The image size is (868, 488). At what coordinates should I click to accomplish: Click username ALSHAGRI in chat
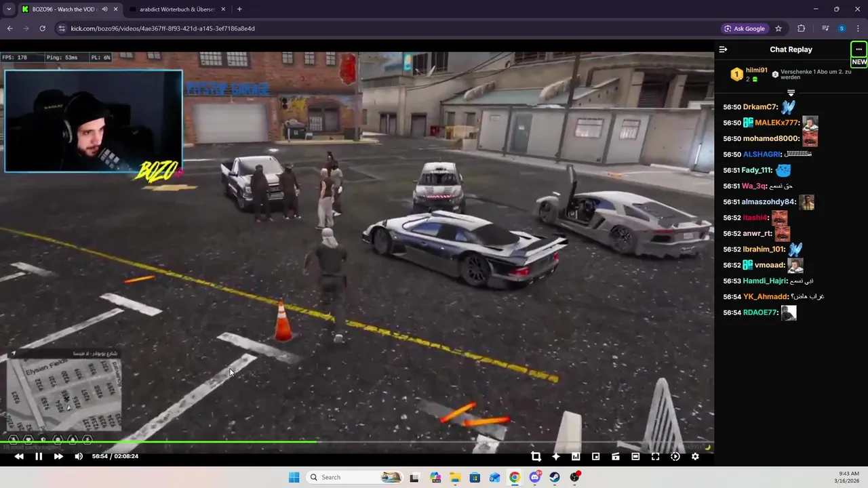point(760,155)
